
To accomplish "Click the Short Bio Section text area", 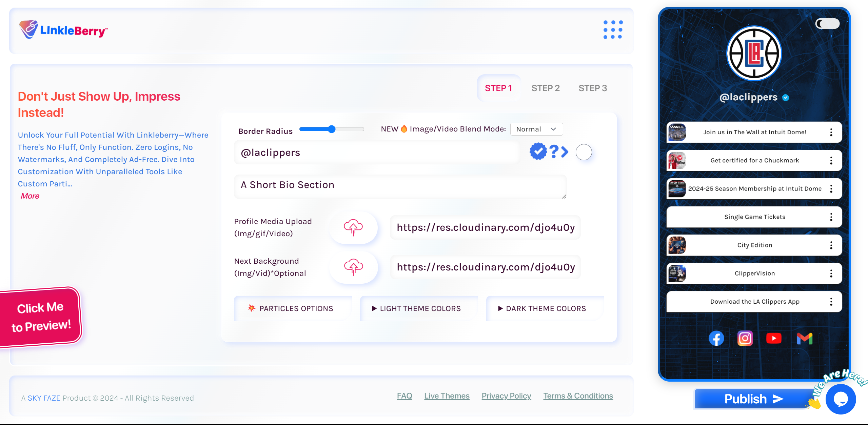I will click(x=400, y=186).
